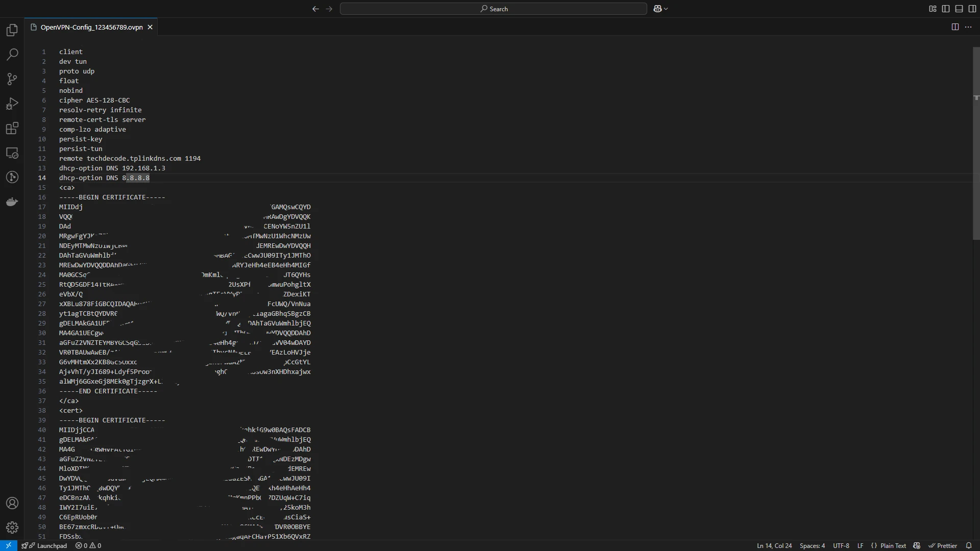Open the Manage gear menu
The height and width of the screenshot is (551, 980).
tap(12, 528)
